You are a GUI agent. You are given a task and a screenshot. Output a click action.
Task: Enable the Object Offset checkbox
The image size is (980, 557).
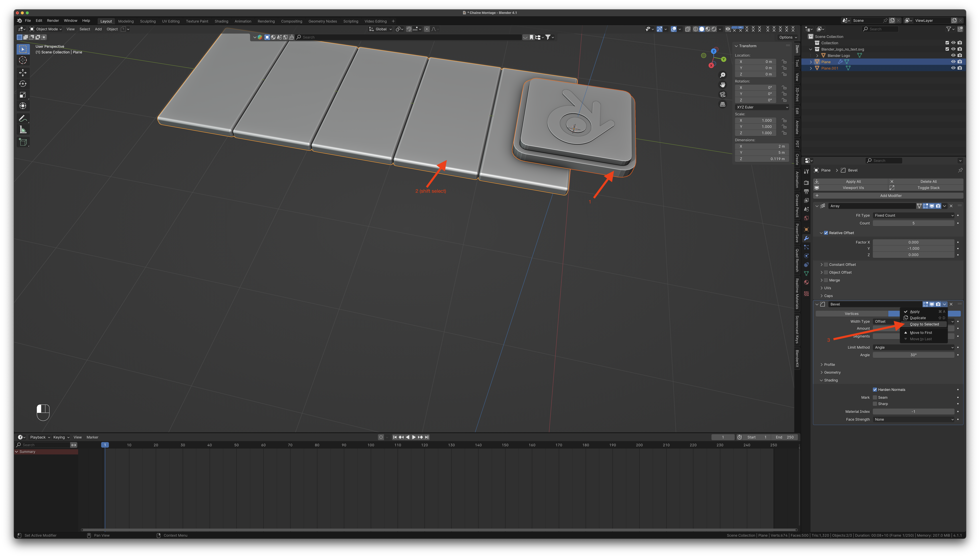(826, 272)
